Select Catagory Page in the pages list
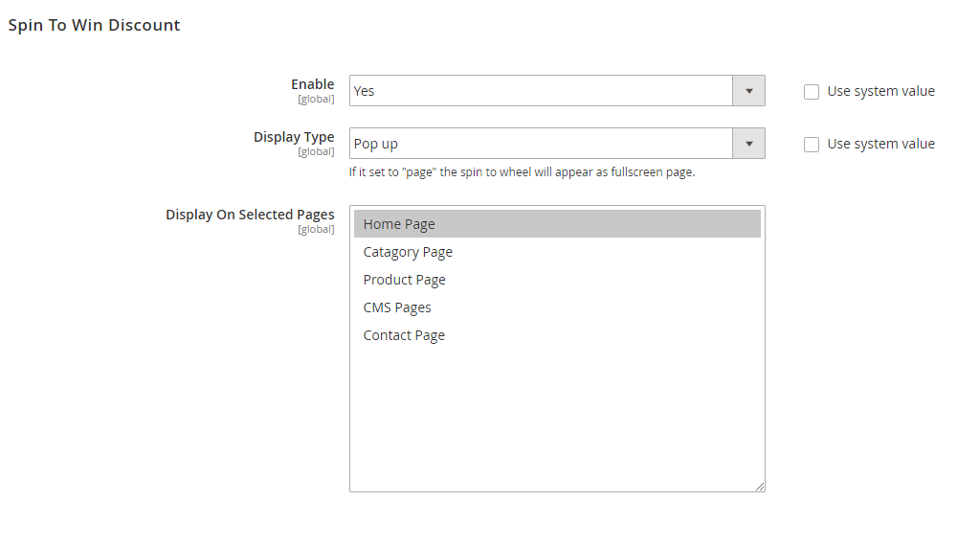Viewport: 980px width, 546px height. (x=408, y=252)
